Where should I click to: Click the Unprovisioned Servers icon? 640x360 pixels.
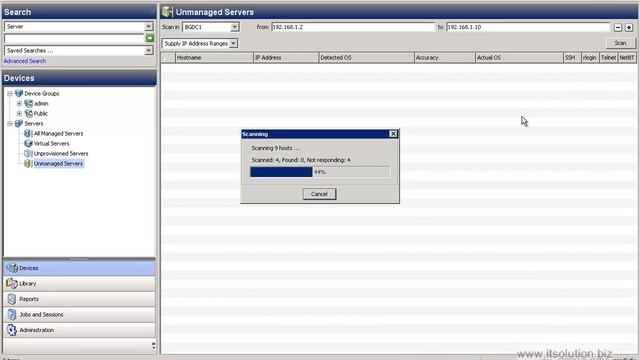(x=28, y=153)
